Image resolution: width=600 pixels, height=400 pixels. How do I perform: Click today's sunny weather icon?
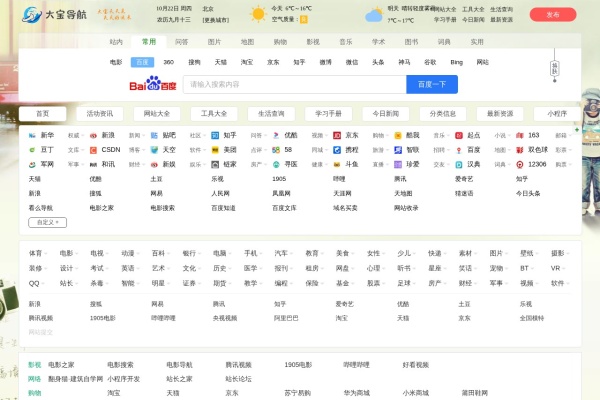coord(258,14)
